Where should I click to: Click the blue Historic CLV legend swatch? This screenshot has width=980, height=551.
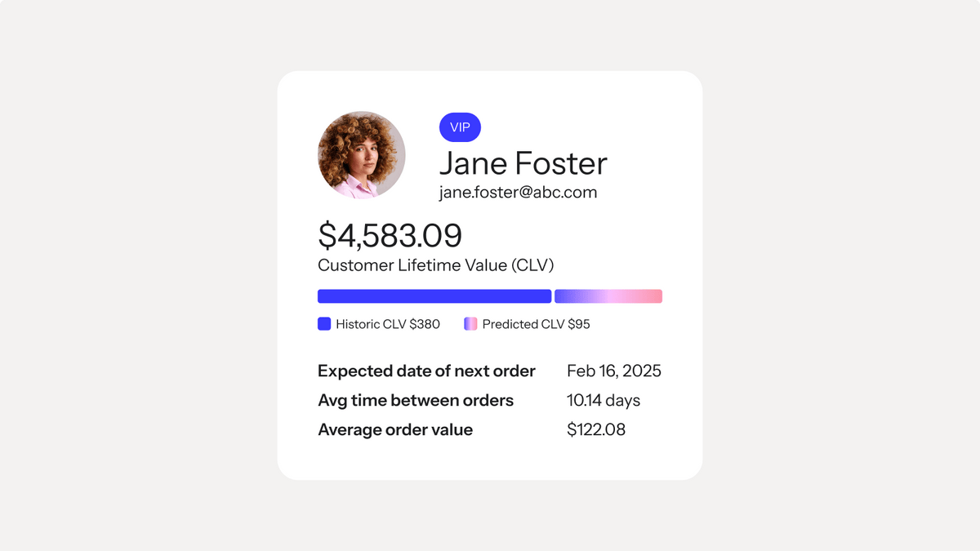coord(324,324)
